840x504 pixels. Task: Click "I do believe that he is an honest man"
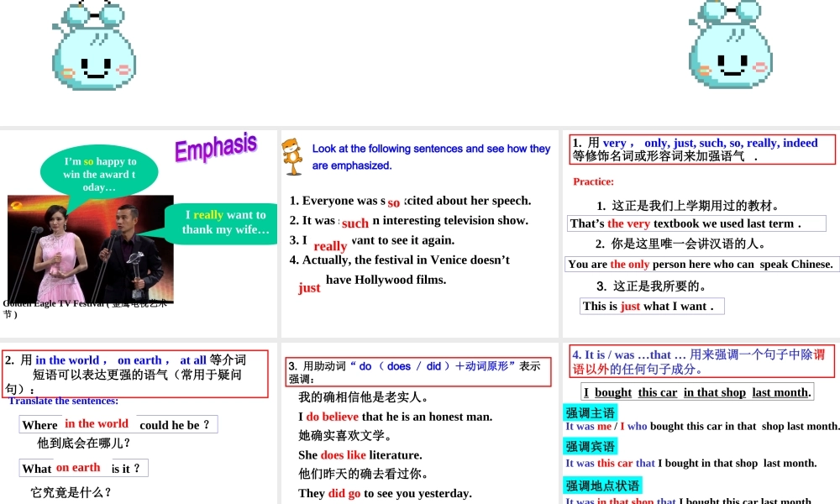pyautogui.click(x=396, y=417)
